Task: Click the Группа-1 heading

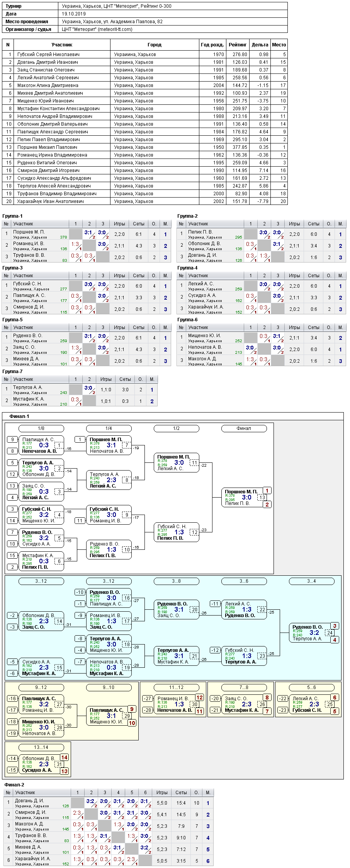Action: click(x=12, y=216)
